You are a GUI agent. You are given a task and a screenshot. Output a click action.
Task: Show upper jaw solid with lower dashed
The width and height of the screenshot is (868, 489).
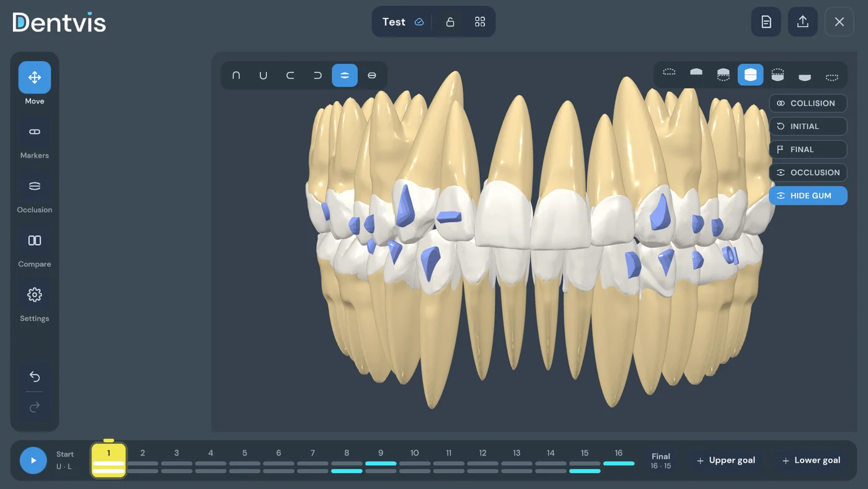[724, 74]
